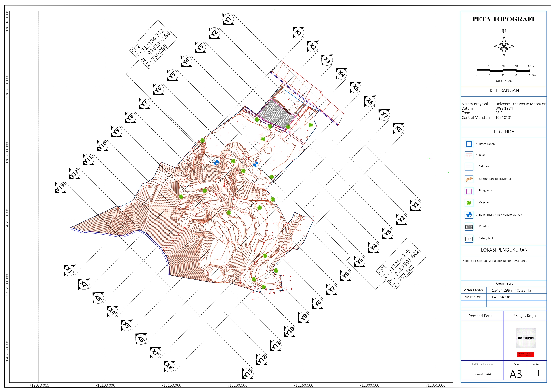Click section marker X5 without apostrophe
555x392 pixels.
pyautogui.click(x=356, y=87)
